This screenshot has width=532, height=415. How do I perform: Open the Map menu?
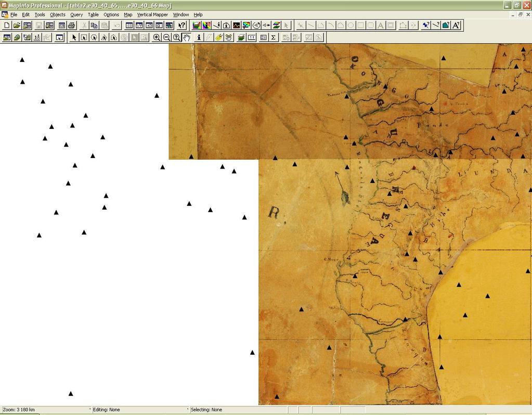128,15
